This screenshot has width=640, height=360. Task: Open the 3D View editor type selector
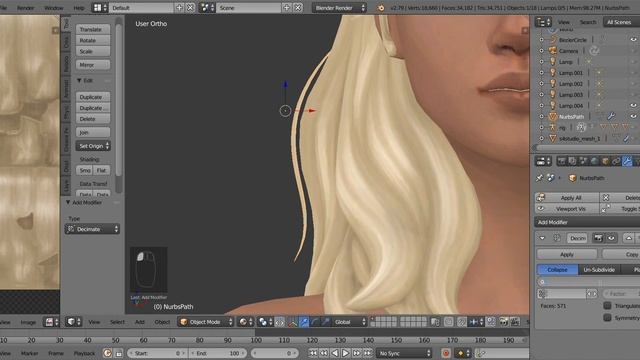click(74, 322)
